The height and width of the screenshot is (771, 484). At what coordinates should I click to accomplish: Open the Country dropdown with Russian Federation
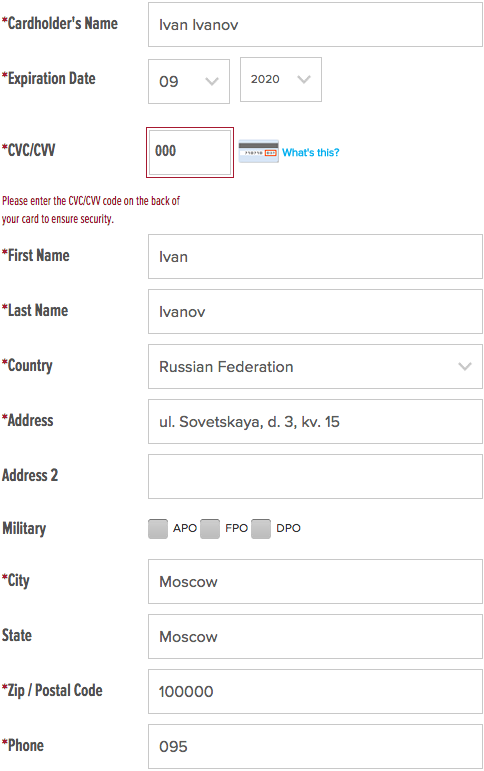point(315,366)
